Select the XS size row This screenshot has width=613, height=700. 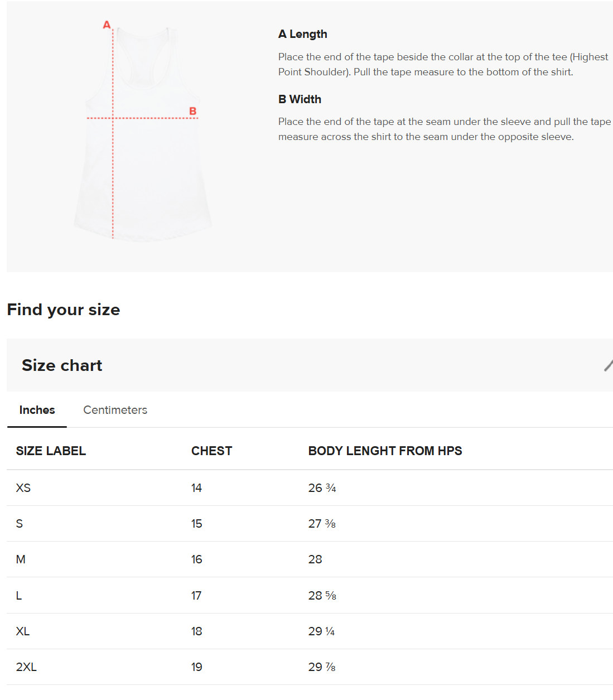310,488
